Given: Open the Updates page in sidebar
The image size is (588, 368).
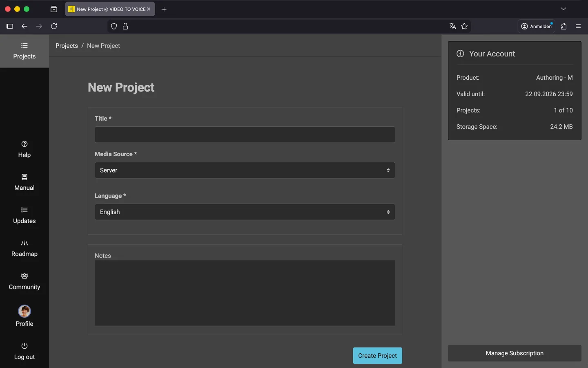Looking at the screenshot, I should [24, 215].
